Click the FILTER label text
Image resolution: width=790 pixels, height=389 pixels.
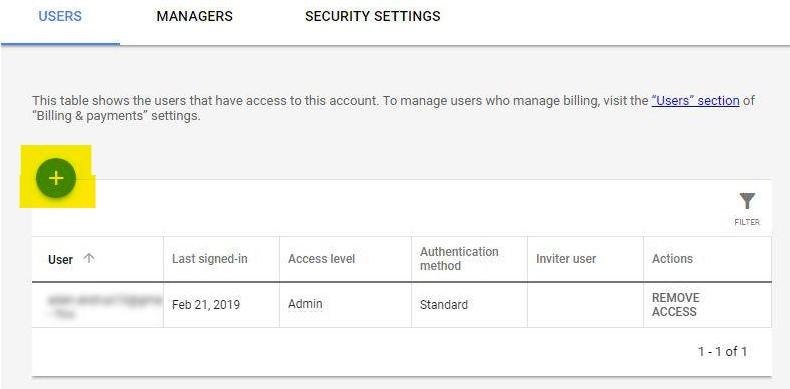pyautogui.click(x=747, y=222)
